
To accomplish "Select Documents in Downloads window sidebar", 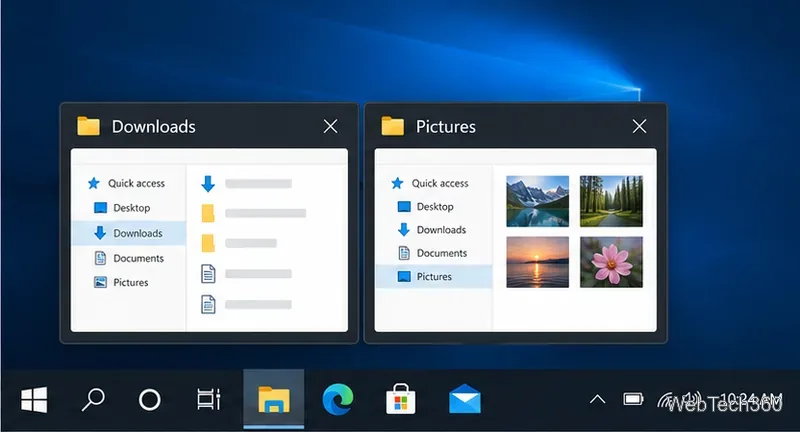I will (130, 258).
